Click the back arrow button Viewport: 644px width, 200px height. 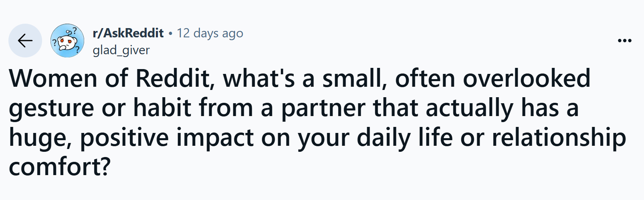point(25,41)
